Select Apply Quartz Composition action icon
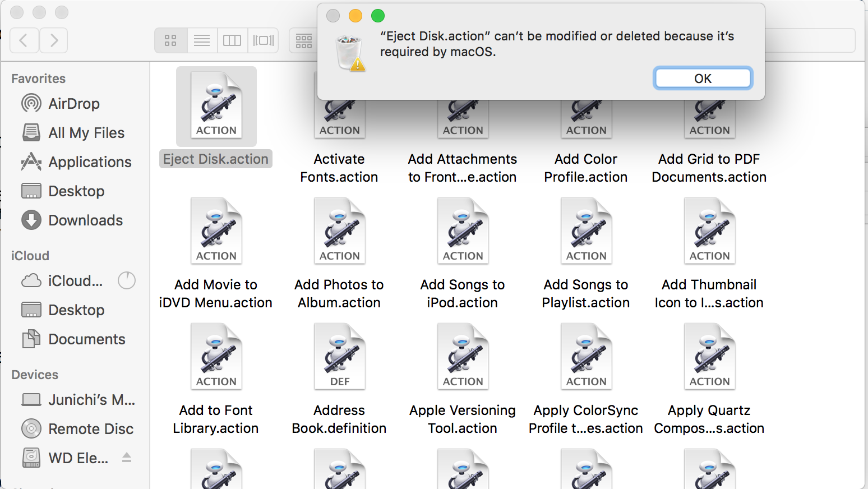This screenshot has width=868, height=489. [x=710, y=356]
